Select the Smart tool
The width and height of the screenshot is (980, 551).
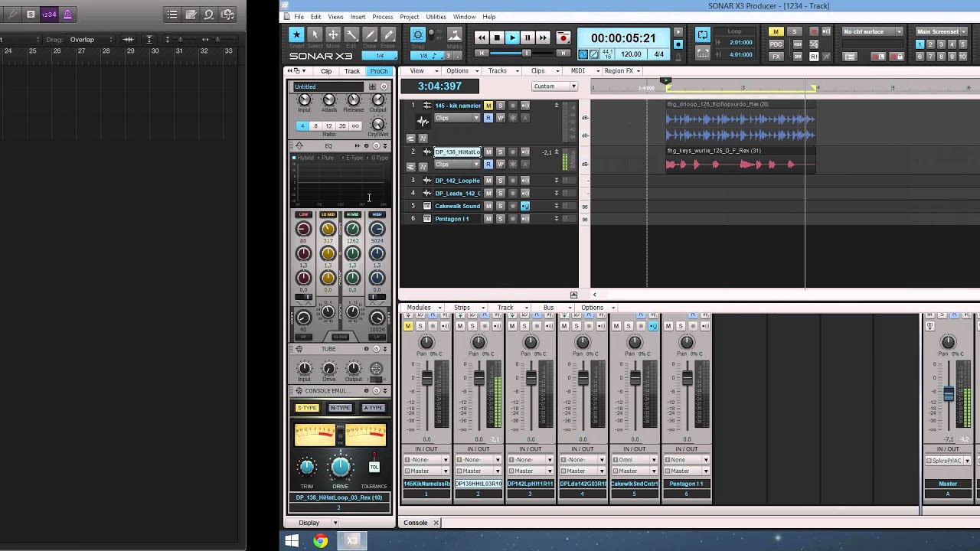[296, 35]
